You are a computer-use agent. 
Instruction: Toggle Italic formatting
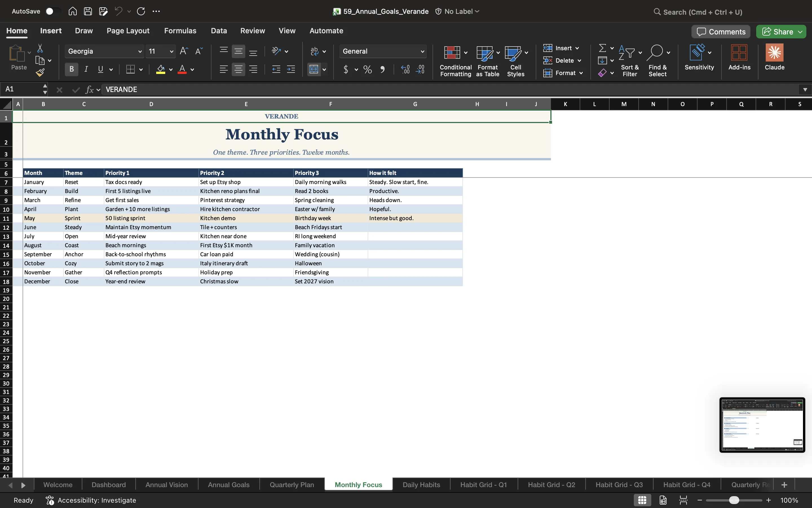(x=86, y=69)
